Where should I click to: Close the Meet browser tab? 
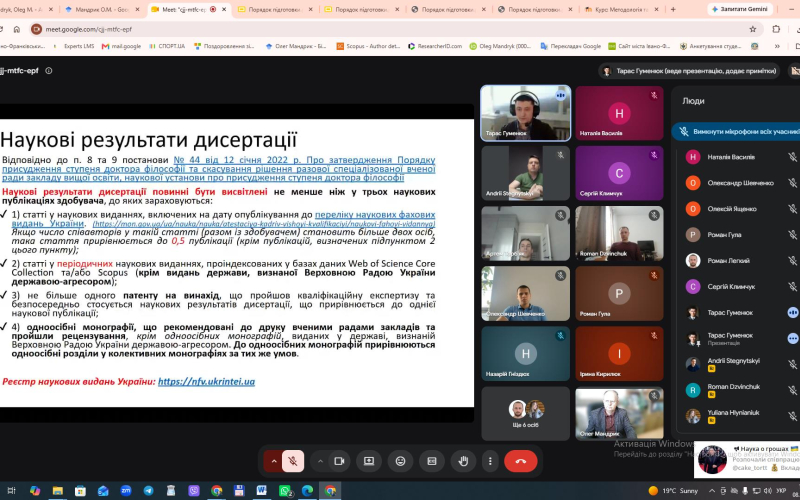tap(223, 9)
